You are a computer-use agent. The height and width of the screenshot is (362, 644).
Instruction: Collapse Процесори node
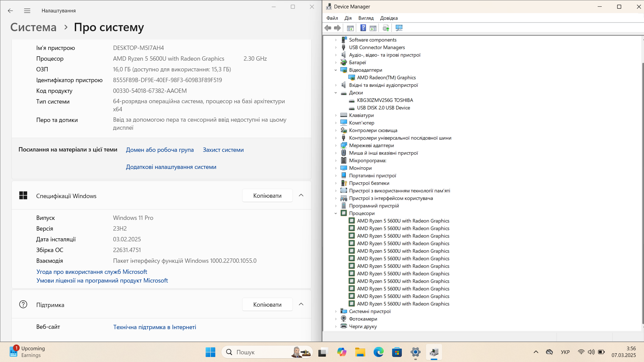pos(336,214)
